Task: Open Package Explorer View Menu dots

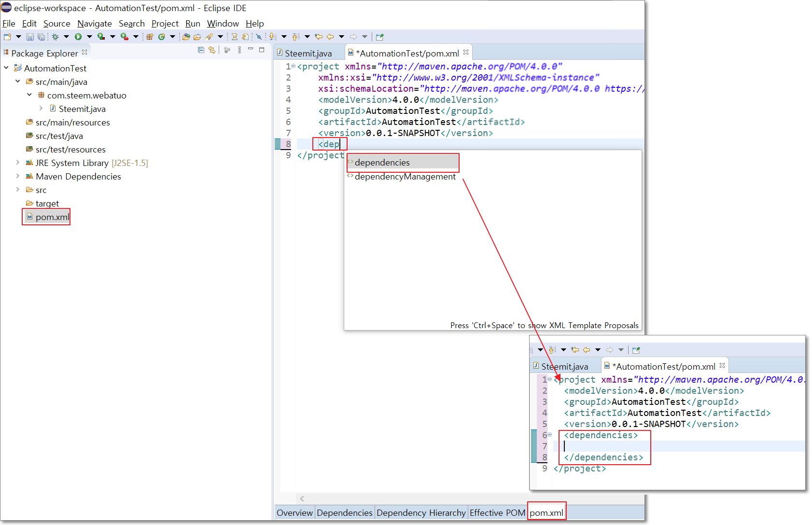Action: click(x=239, y=50)
